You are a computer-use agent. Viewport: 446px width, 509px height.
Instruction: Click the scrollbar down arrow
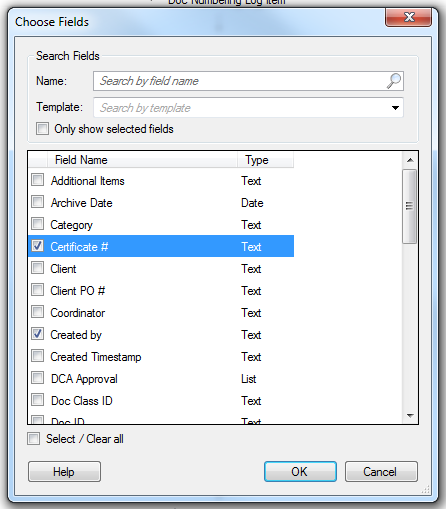[x=410, y=416]
